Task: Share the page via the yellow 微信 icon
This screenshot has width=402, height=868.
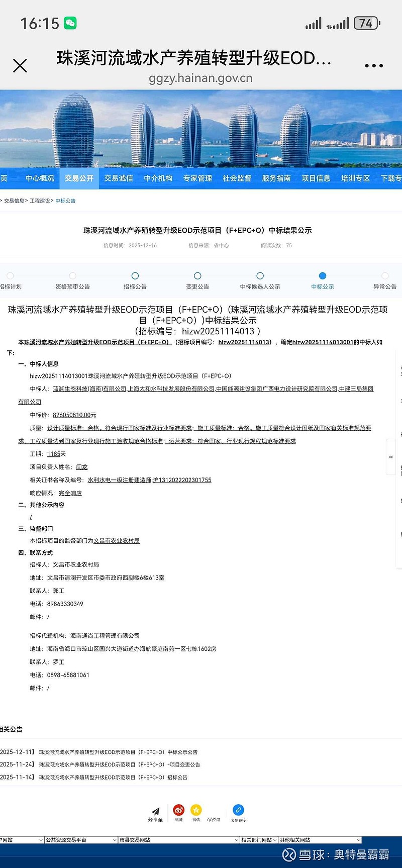Action: [x=196, y=810]
